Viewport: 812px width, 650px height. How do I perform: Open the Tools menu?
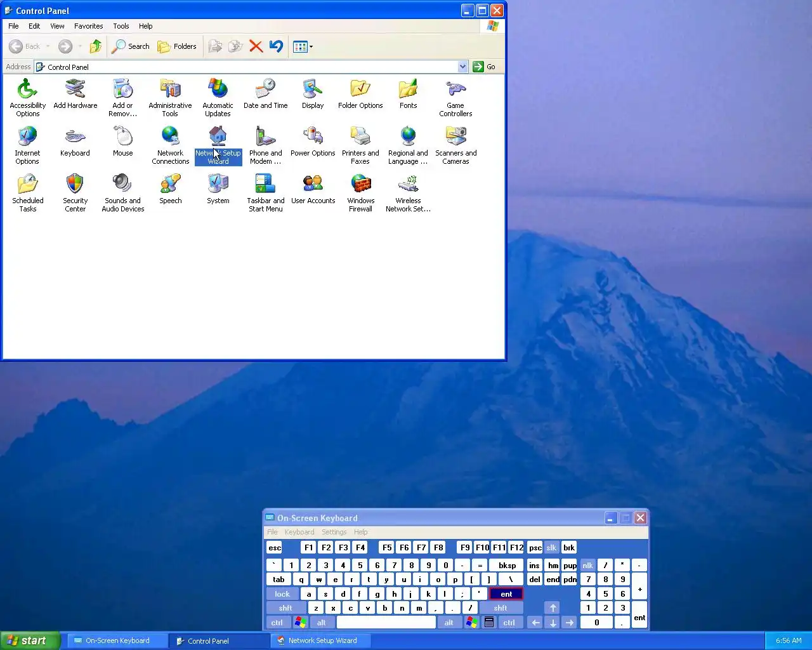(121, 26)
